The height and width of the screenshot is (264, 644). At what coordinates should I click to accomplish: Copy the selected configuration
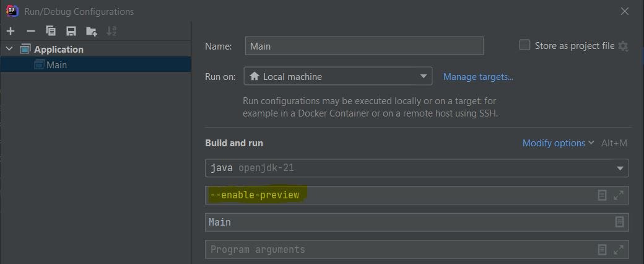[x=51, y=31]
